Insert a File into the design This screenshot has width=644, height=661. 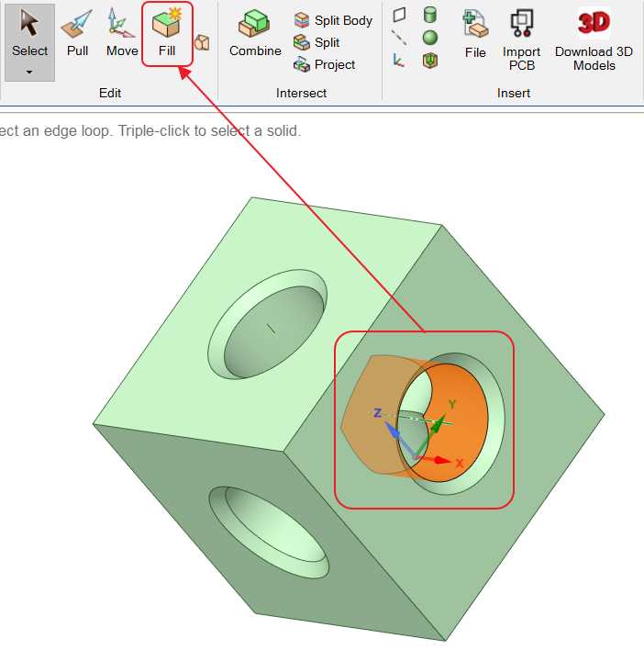475,35
